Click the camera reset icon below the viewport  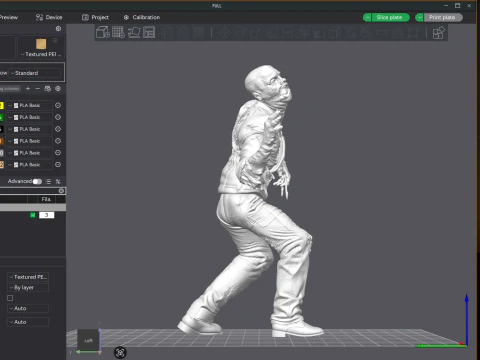pos(120,352)
